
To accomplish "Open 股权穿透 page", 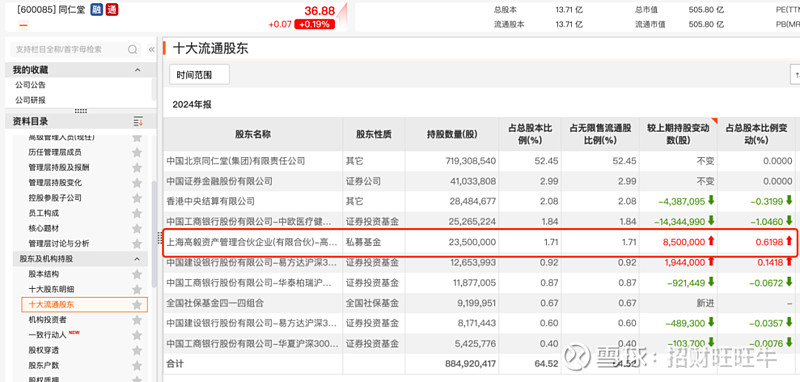I will click(43, 350).
